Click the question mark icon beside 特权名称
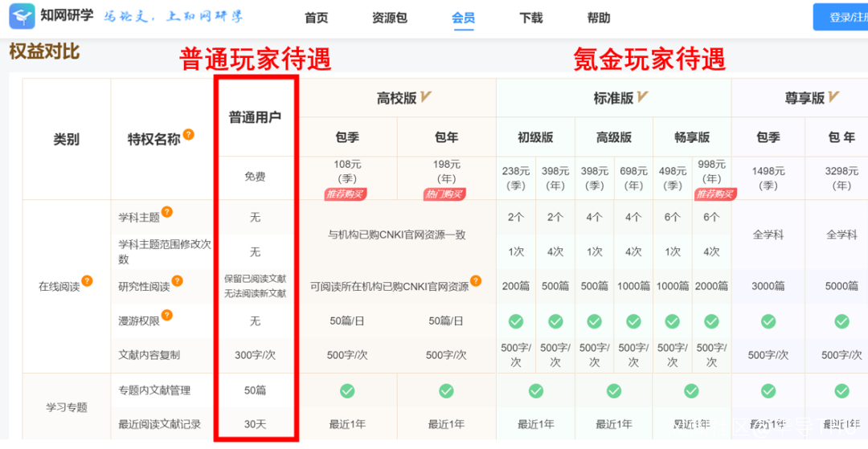 (189, 134)
